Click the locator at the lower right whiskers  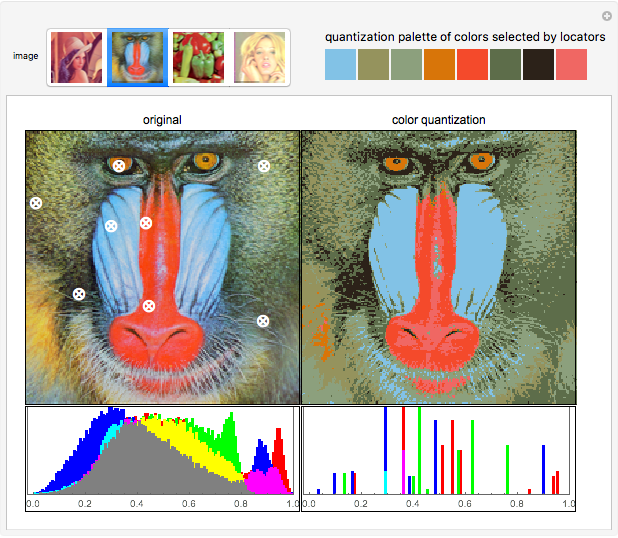pos(263,321)
